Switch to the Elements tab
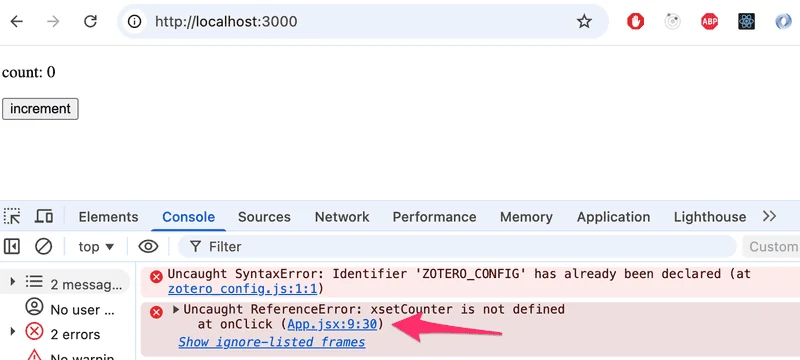The width and height of the screenshot is (800, 360). point(108,217)
